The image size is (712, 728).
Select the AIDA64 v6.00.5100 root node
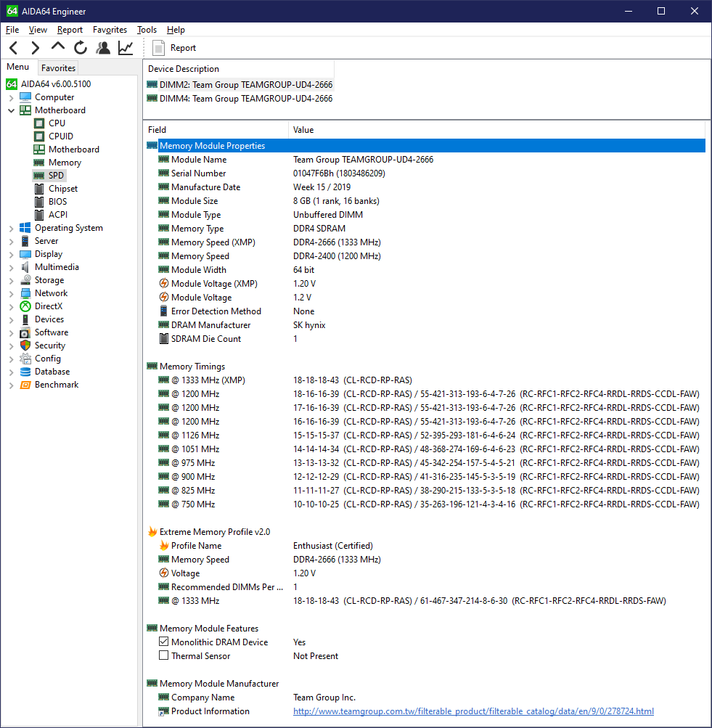(x=49, y=84)
